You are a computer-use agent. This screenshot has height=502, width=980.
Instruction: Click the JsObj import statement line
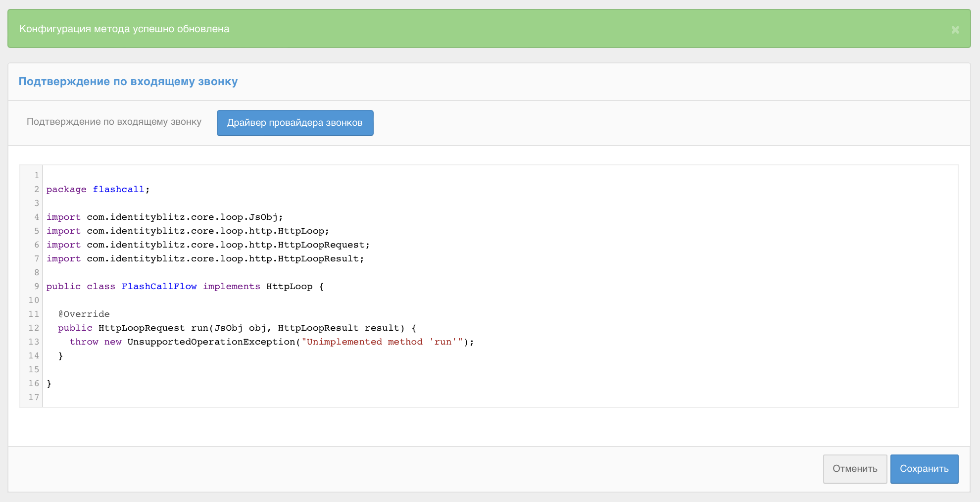click(164, 217)
